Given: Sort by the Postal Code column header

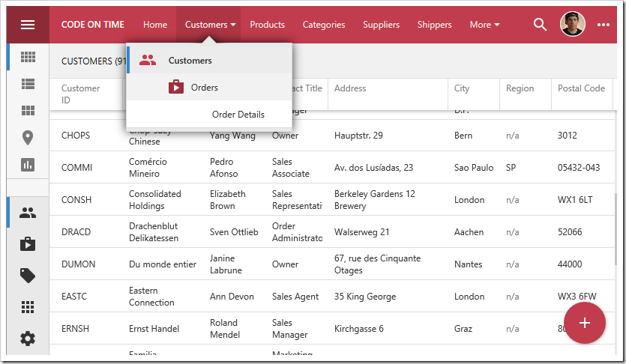Looking at the screenshot, I should 581,88.
